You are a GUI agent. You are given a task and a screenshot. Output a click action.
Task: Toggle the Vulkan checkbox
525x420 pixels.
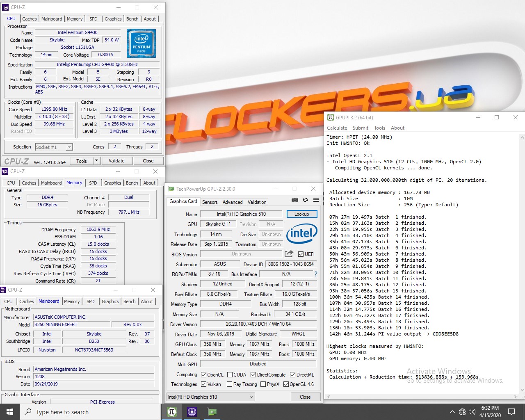203,384
